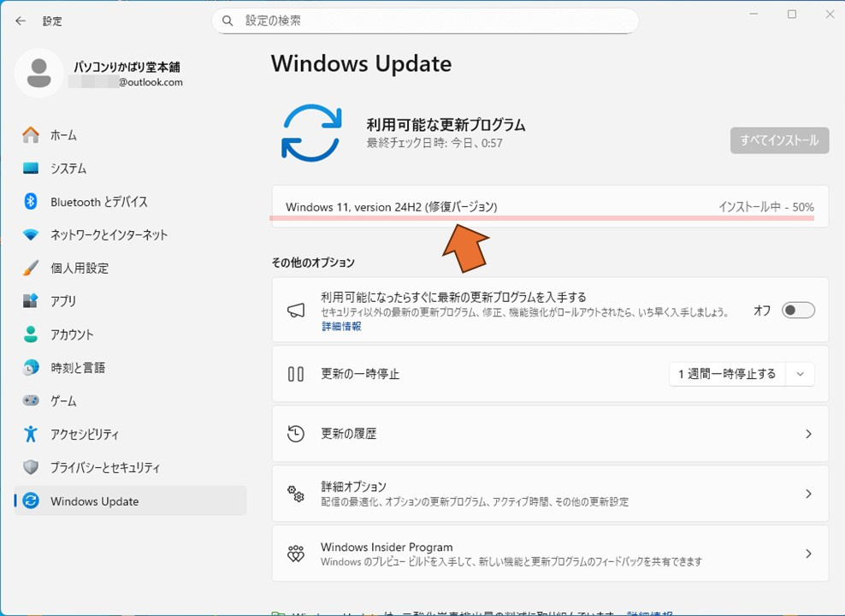Viewport: 845px width, 616px height.
Task: Click the Windows 11 24H2 install progress bar
Action: click(541, 219)
